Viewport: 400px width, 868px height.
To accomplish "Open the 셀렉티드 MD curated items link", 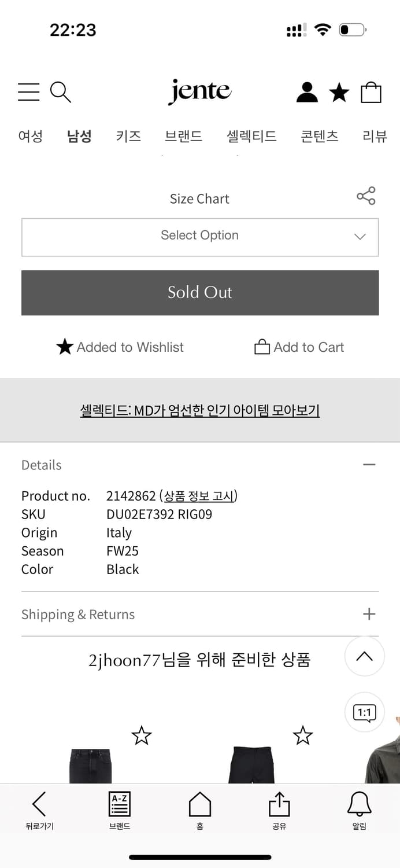I will [199, 410].
